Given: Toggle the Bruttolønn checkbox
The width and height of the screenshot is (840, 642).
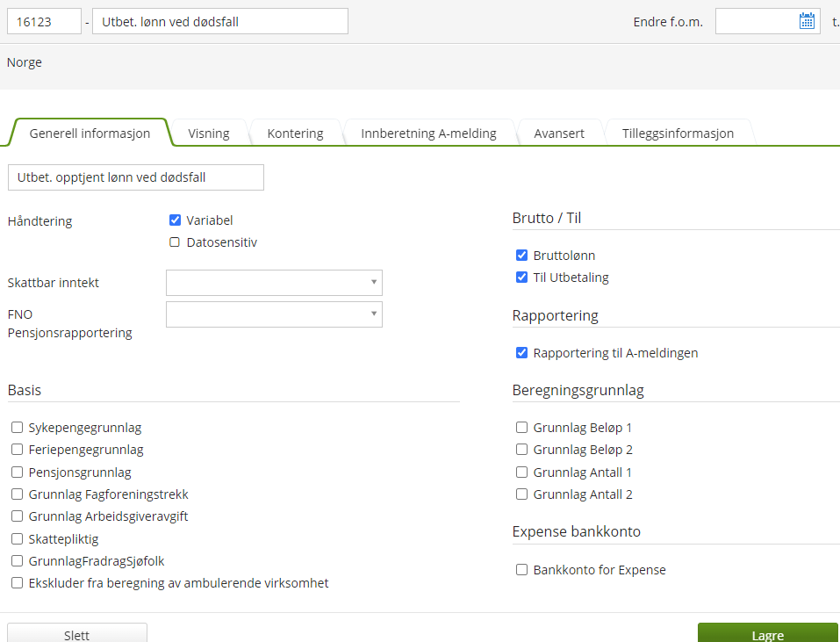Looking at the screenshot, I should pyautogui.click(x=521, y=255).
